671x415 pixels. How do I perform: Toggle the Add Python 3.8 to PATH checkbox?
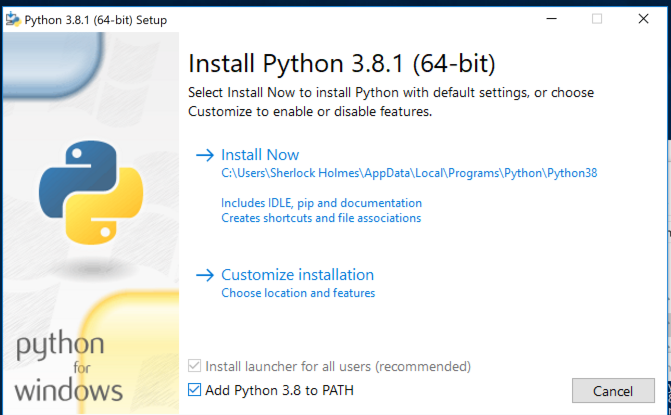(x=195, y=390)
